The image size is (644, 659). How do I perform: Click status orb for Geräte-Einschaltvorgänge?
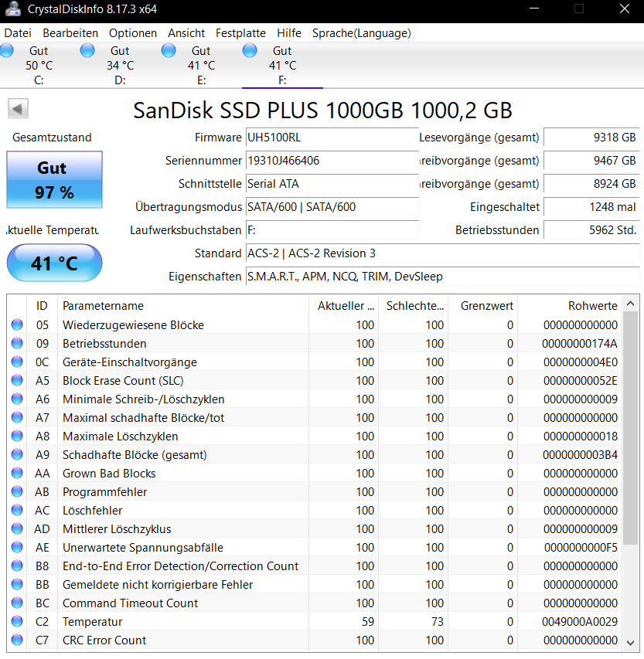click(x=17, y=362)
